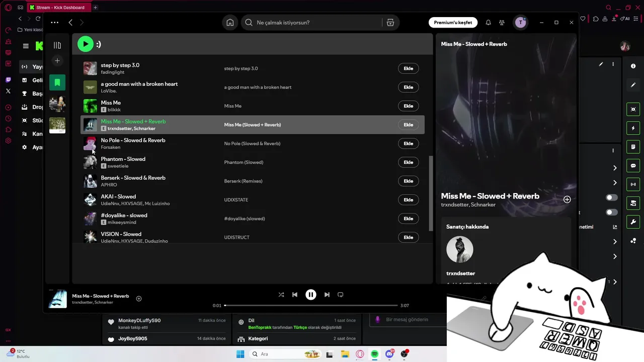Open Kick info icon in right toolbar
Screen dimensions: 644x362
tap(633, 66)
